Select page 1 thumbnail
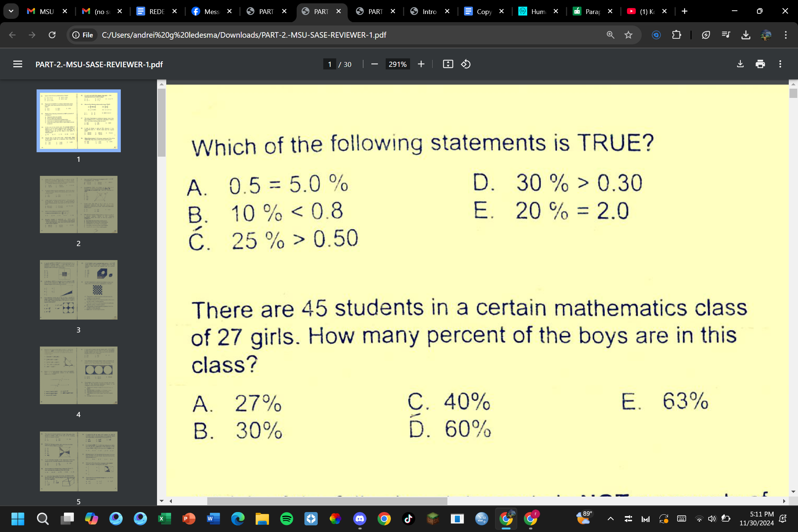The height and width of the screenshot is (532, 798). (x=79, y=121)
